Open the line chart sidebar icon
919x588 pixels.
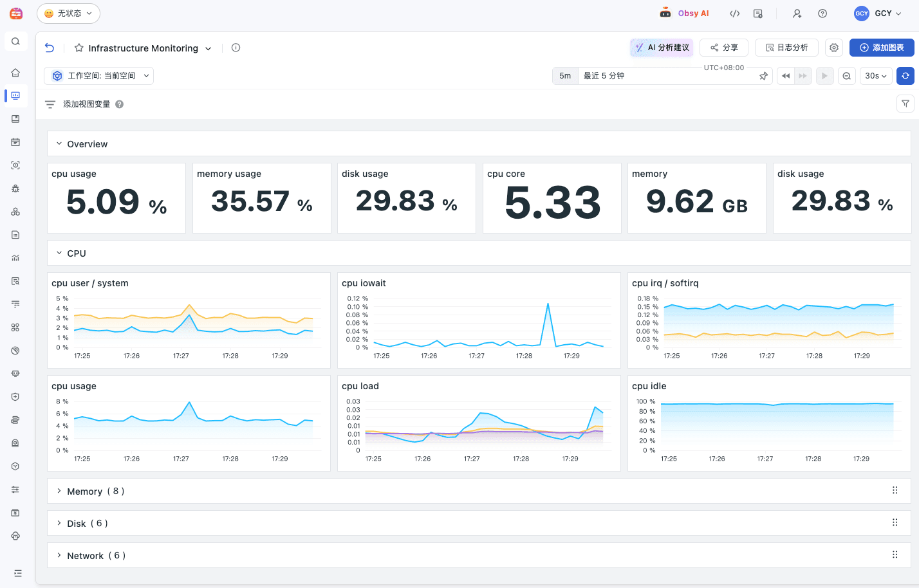pos(15,258)
